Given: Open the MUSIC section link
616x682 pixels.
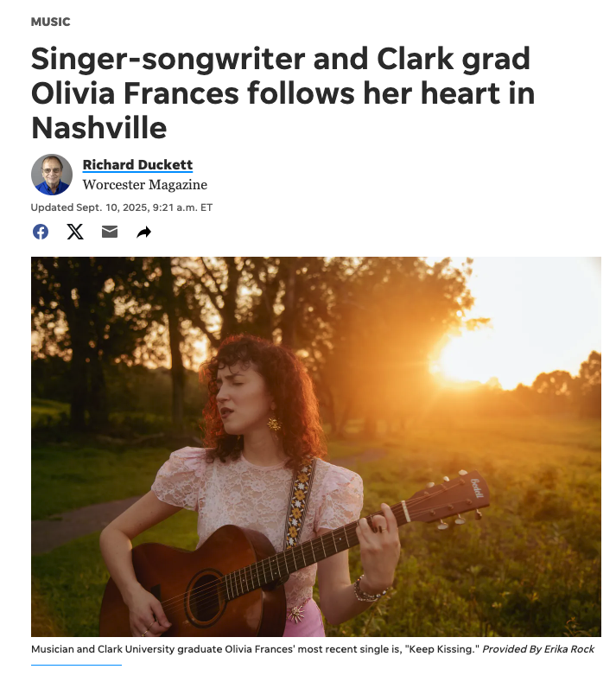Looking at the screenshot, I should (50, 22).
